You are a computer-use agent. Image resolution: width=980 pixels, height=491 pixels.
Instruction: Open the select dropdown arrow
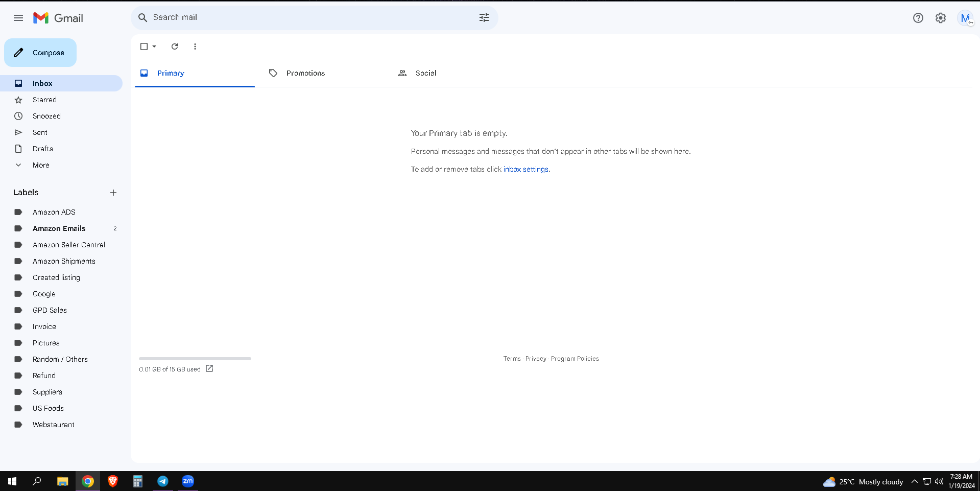(154, 46)
